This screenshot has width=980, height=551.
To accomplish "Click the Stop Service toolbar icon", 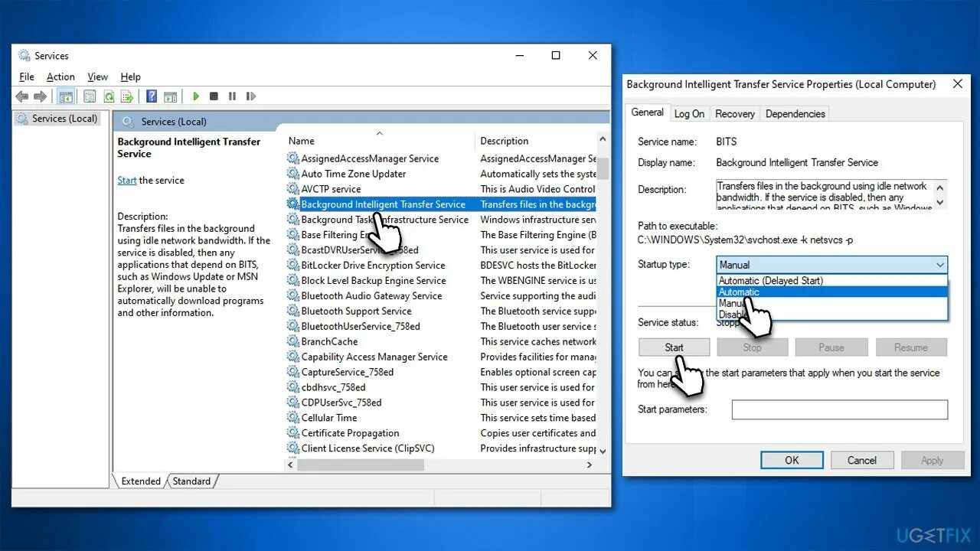I will coord(213,96).
